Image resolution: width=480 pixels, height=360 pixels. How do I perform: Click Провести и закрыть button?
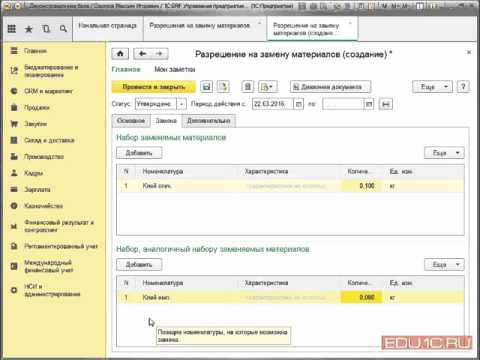tap(154, 87)
